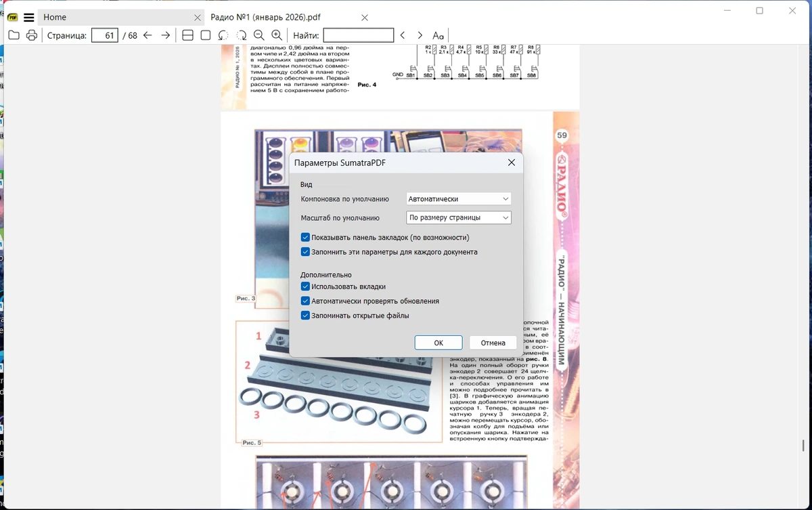Rotate the page left
This screenshot has height=510, width=812.
pos(223,35)
